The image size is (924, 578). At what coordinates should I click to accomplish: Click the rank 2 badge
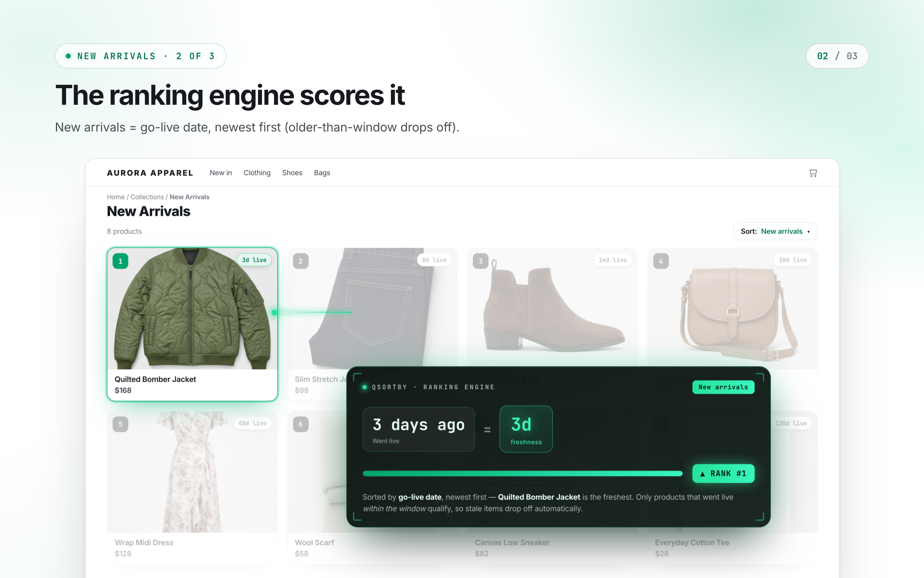tap(301, 261)
